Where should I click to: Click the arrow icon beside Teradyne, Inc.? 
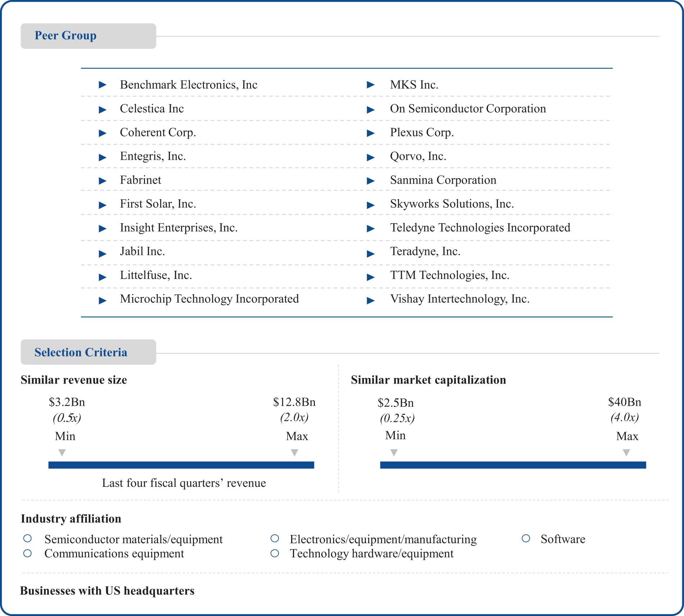pyautogui.click(x=371, y=254)
